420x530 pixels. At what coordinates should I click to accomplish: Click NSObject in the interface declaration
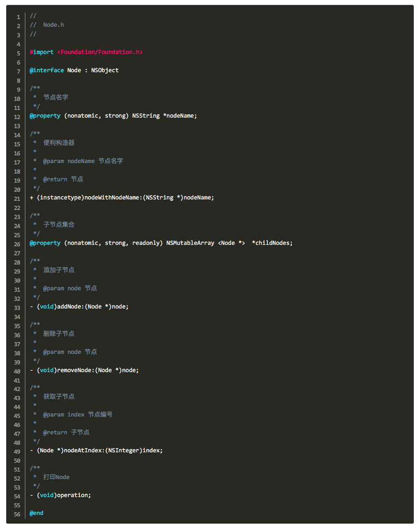coord(105,70)
